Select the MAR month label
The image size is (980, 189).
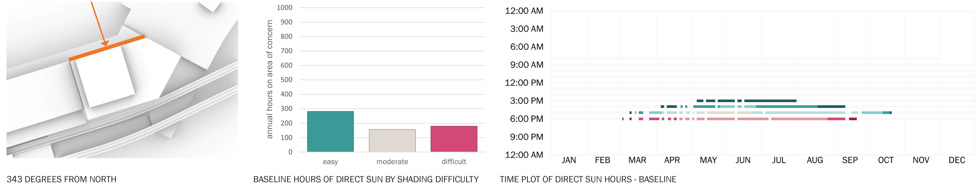click(x=637, y=160)
